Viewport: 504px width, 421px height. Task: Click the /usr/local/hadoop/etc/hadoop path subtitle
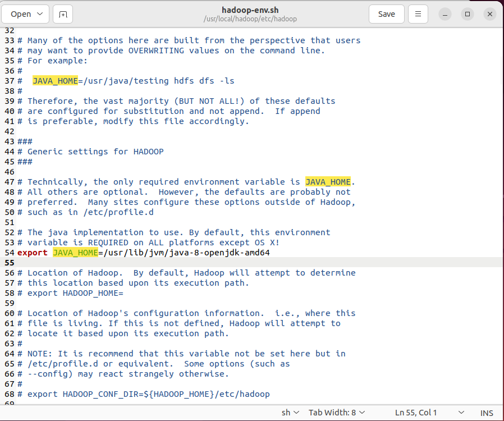(250, 19)
